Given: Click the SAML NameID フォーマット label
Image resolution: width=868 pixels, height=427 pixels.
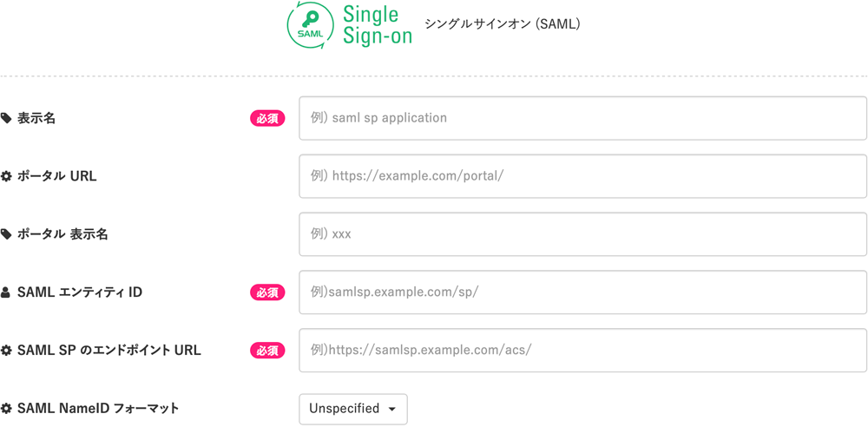Looking at the screenshot, I should click(x=98, y=409).
